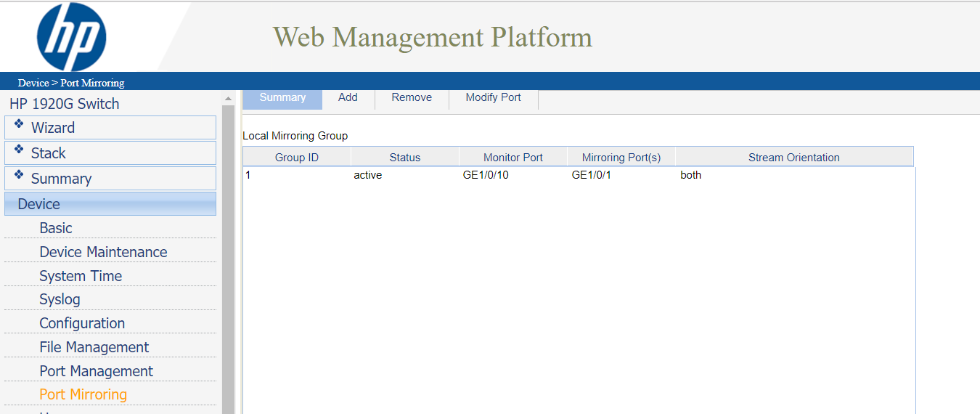Click the diamond icon beside Wizard

[19, 124]
